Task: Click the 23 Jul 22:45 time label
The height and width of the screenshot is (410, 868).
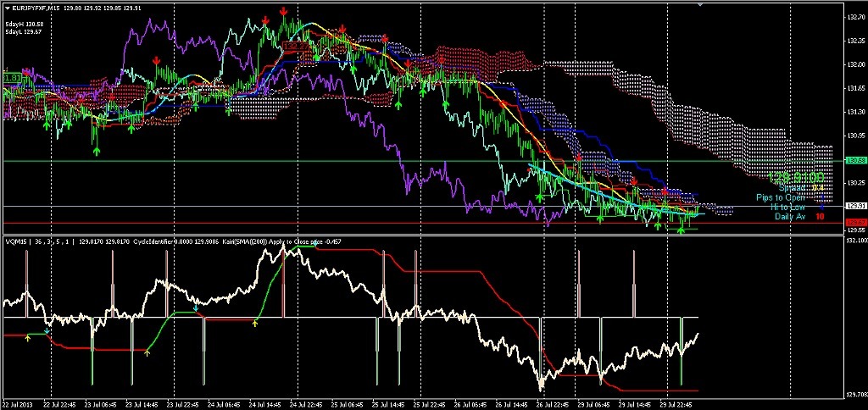Action: pyautogui.click(x=181, y=404)
